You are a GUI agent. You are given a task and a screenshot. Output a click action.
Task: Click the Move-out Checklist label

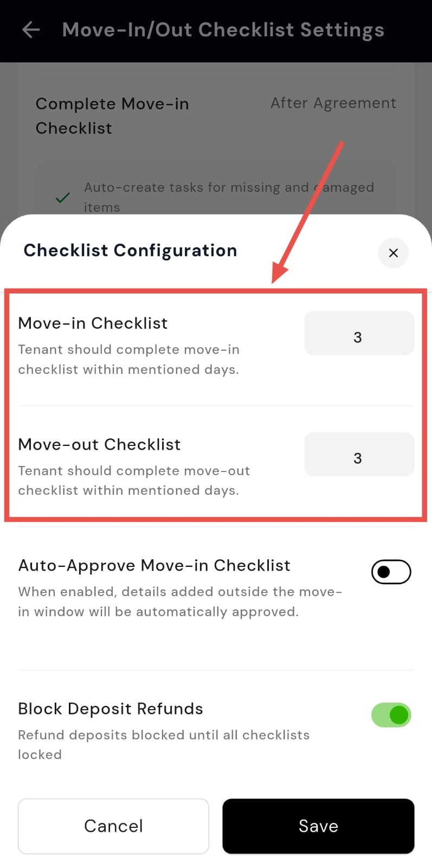pyautogui.click(x=99, y=444)
